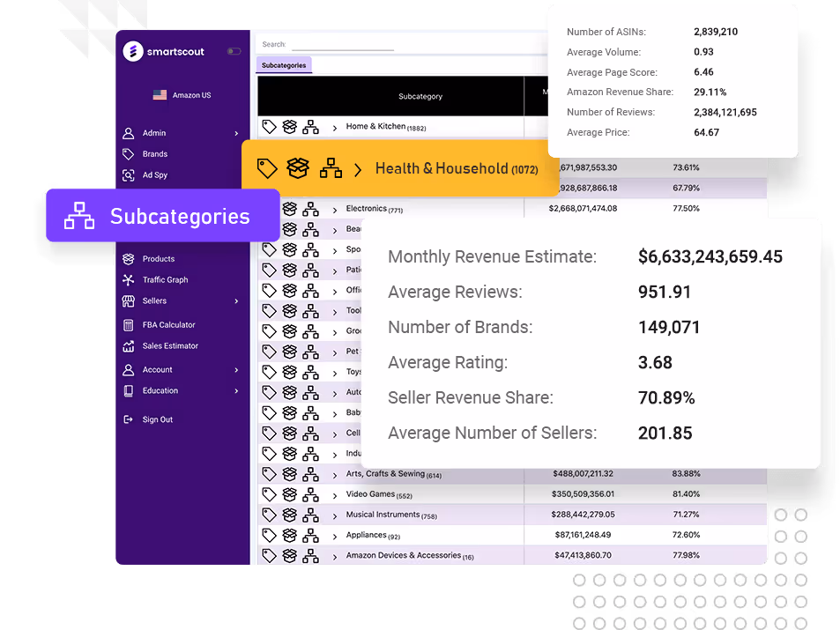Image resolution: width=840 pixels, height=630 pixels.
Task: Expand the Home & Kitchen row
Action: [x=335, y=128]
